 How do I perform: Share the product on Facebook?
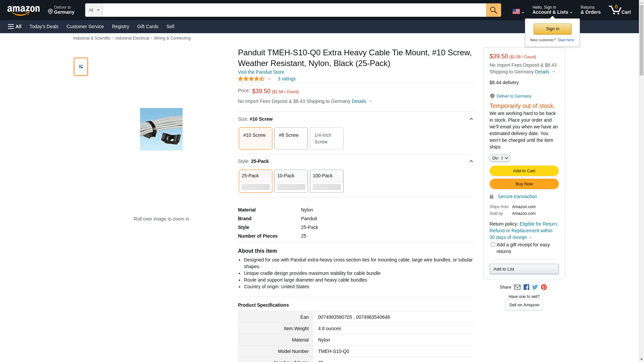[x=526, y=287]
